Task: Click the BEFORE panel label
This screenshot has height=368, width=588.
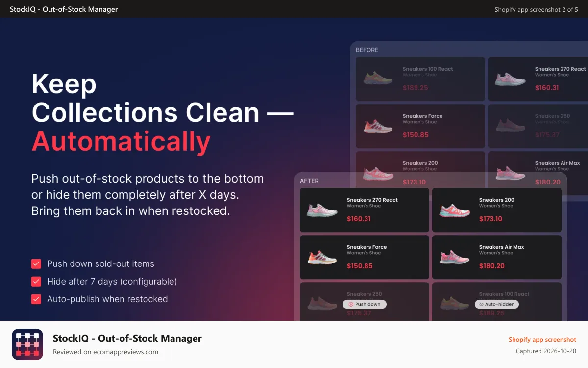Action: (367, 50)
